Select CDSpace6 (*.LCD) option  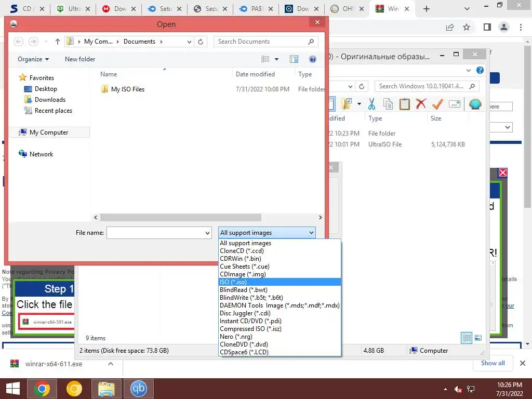click(x=280, y=352)
